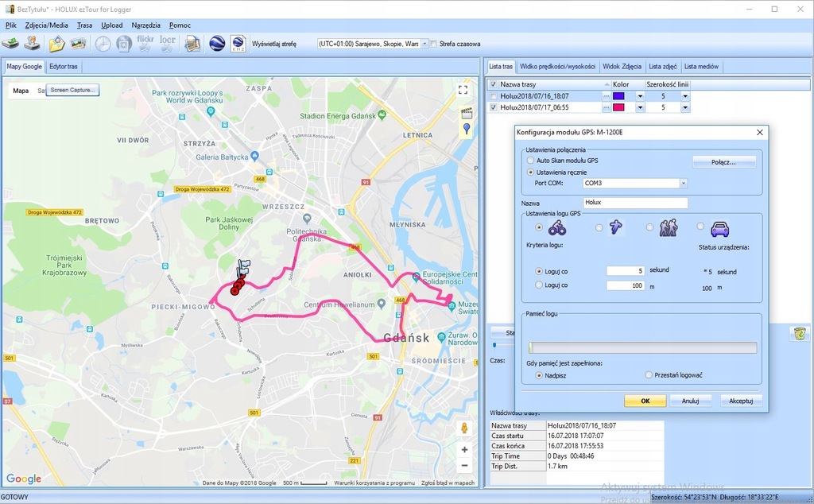This screenshot has height=504, width=814.
Task: Switch to the Lista zdjęć tab
Action: [662, 67]
